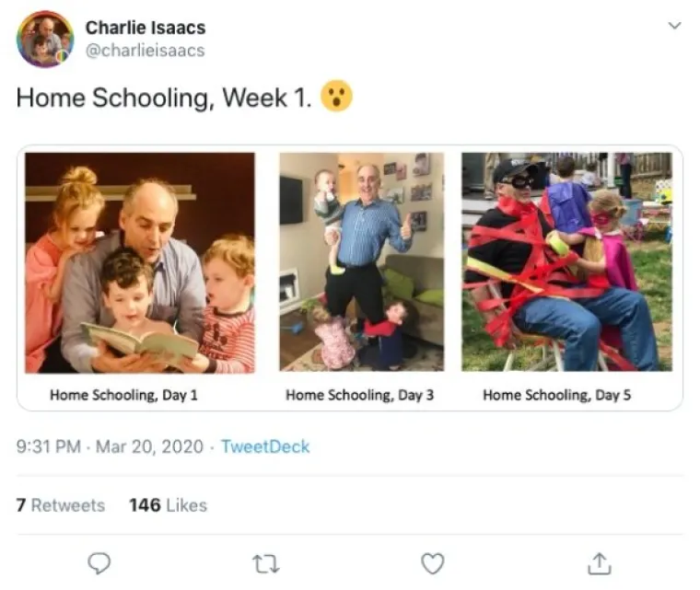
Task: Open the TweetDeck source link
Action: (x=265, y=447)
